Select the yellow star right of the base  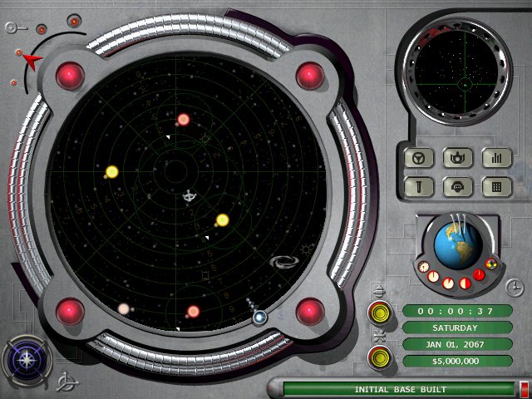(222, 220)
